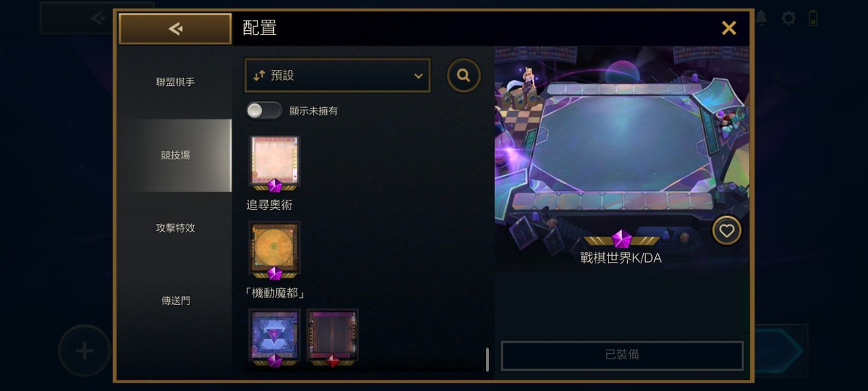The height and width of the screenshot is (391, 868).
Task: Open the settings gear icon
Action: (788, 18)
